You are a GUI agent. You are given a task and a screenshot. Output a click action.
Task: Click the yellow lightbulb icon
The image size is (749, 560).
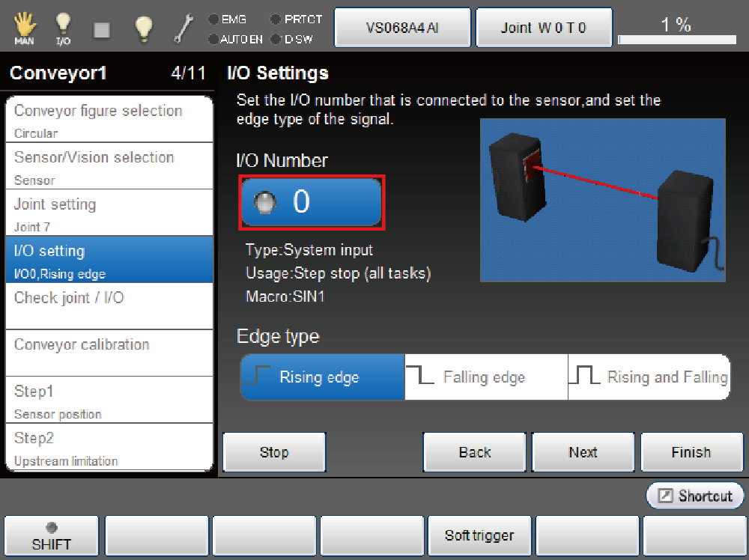click(x=143, y=28)
